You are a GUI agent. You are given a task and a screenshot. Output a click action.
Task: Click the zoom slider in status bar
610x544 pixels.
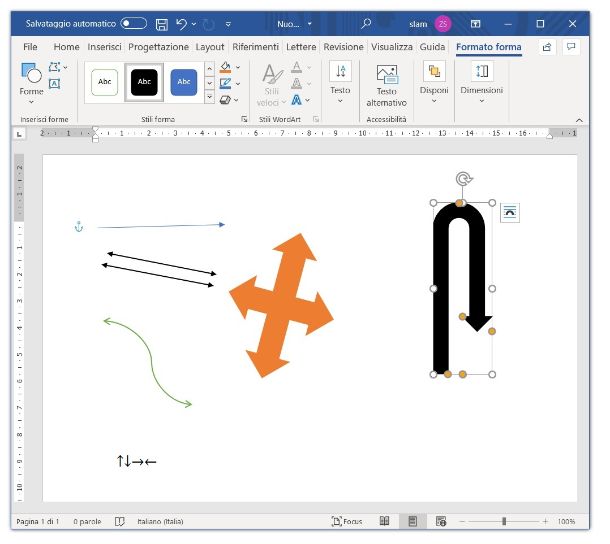click(x=504, y=521)
